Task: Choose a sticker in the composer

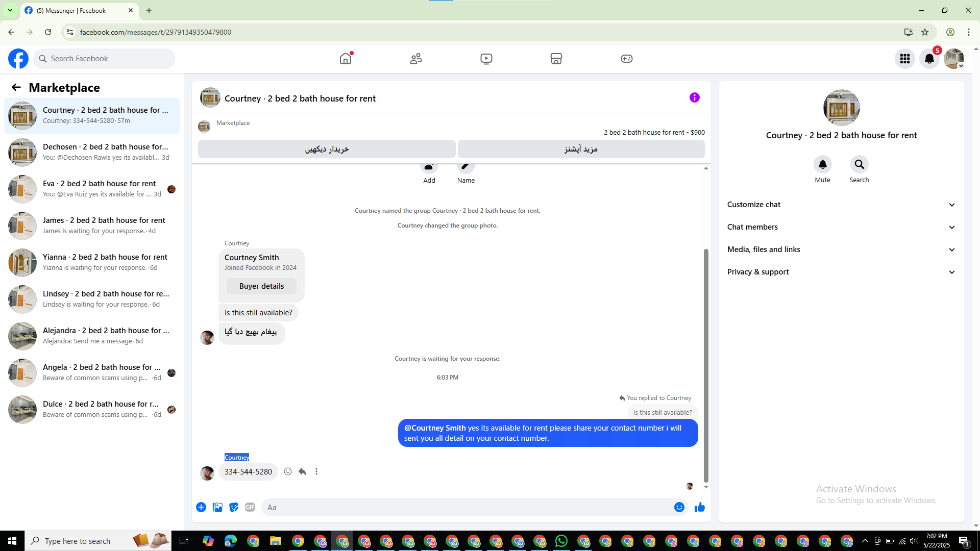Action: click(234, 507)
